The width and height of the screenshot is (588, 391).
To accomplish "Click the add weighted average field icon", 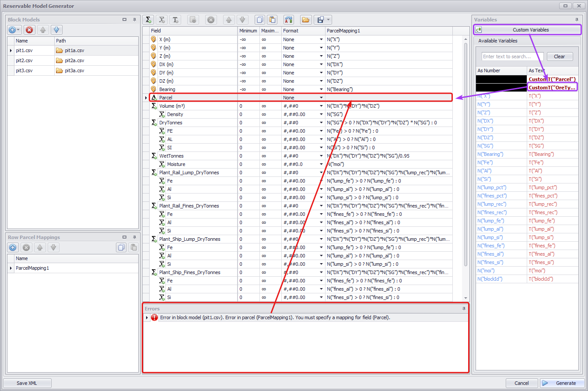I will click(x=162, y=20).
